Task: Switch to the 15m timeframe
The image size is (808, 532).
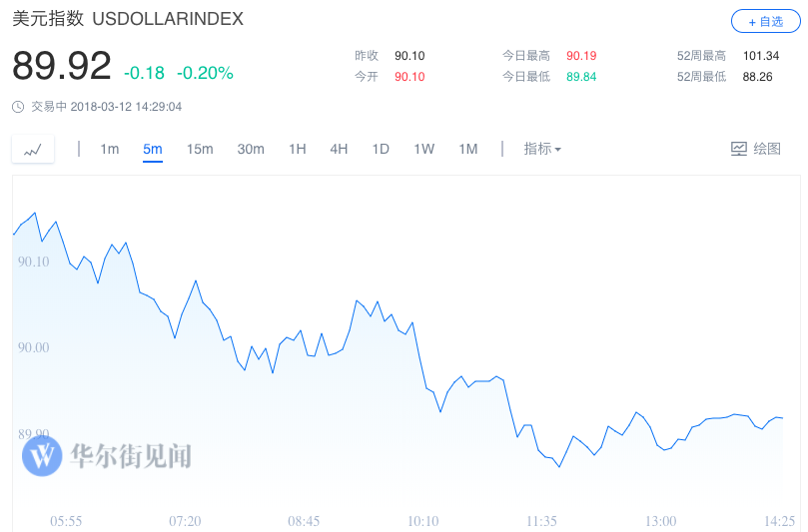Action: click(x=200, y=149)
